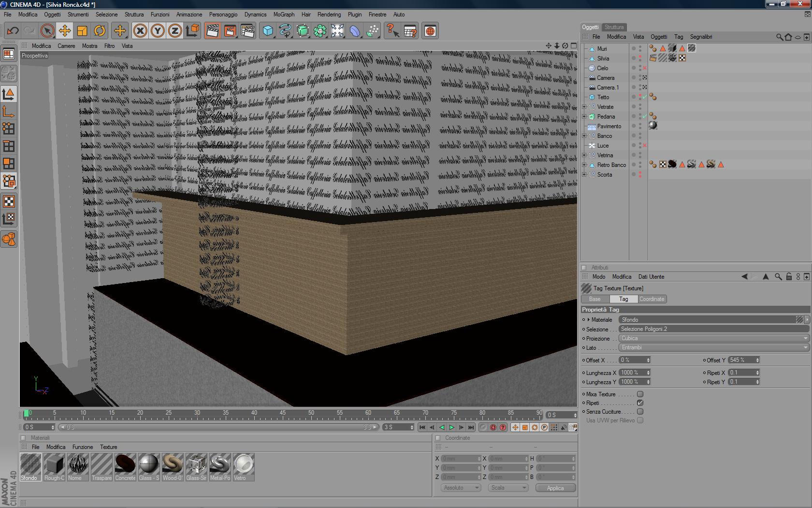The image size is (812, 508).
Task: Click the Undo arrow icon
Action: coord(13,31)
